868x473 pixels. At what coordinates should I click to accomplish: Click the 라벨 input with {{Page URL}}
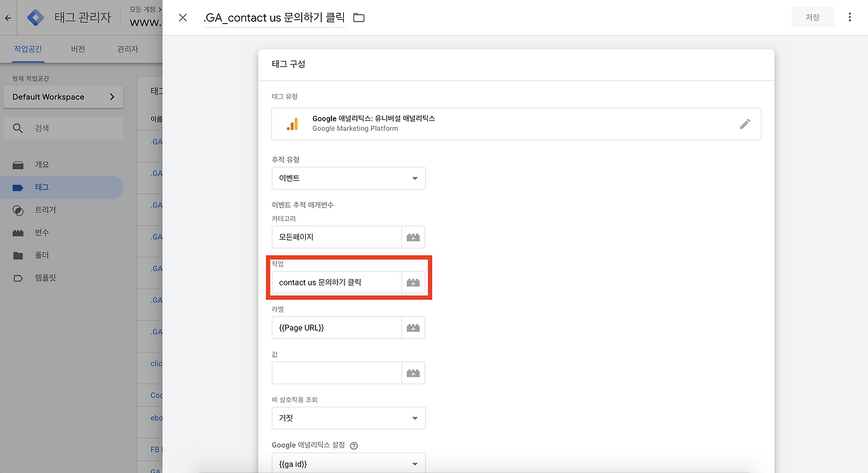coord(337,328)
